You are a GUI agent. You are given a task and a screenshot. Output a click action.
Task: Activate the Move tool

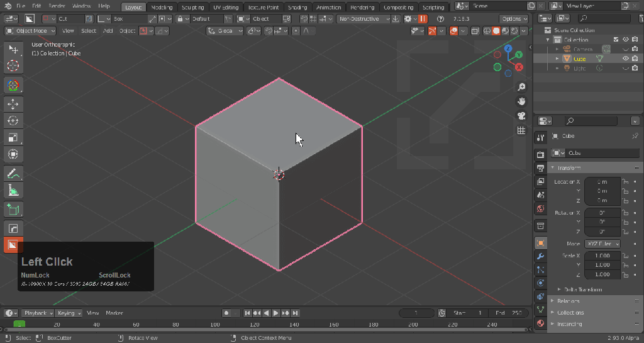coord(13,103)
